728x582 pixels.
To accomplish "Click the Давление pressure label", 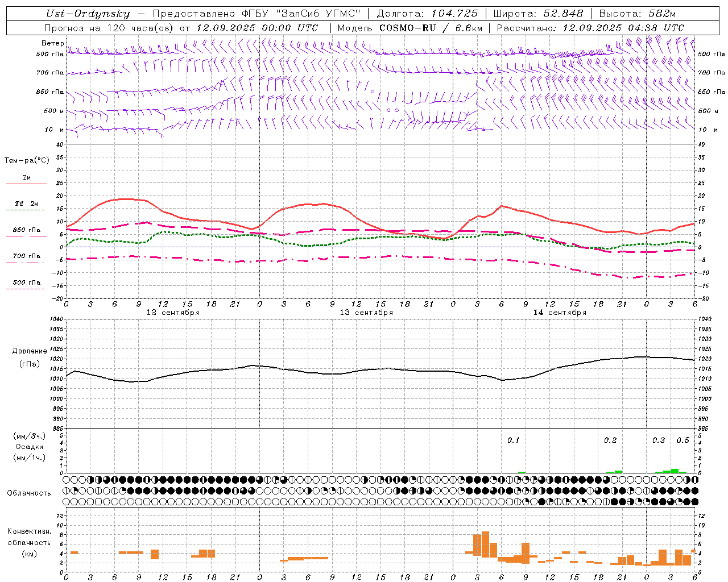I will 30,351.
